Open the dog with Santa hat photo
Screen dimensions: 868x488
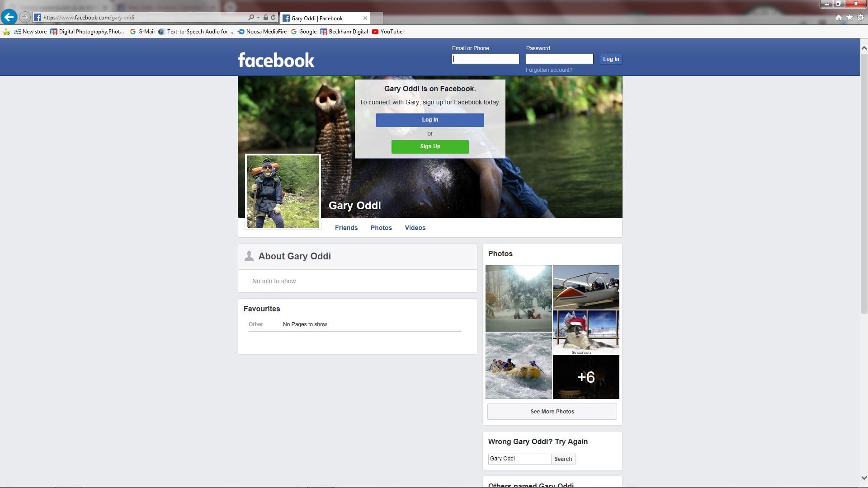pyautogui.click(x=586, y=332)
